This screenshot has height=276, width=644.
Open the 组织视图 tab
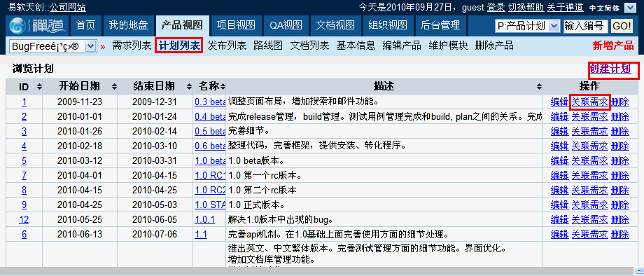coord(388,26)
